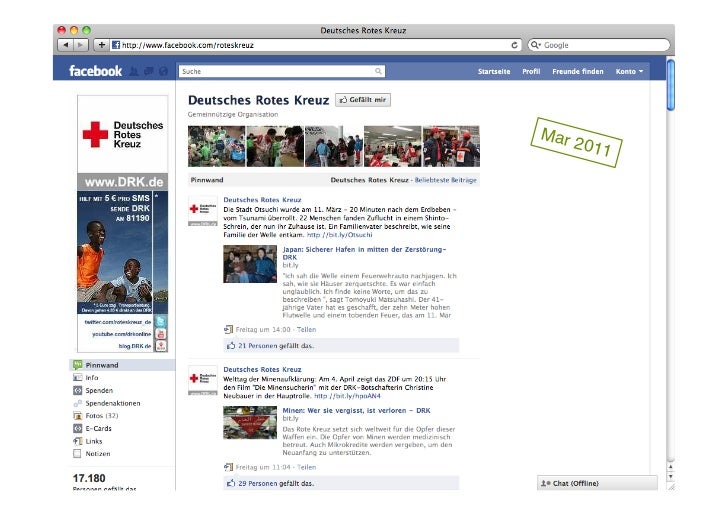Viewport: 728px width, 515px height.
Task: Open the YouTube icon in sidebar banner
Action: (x=161, y=334)
